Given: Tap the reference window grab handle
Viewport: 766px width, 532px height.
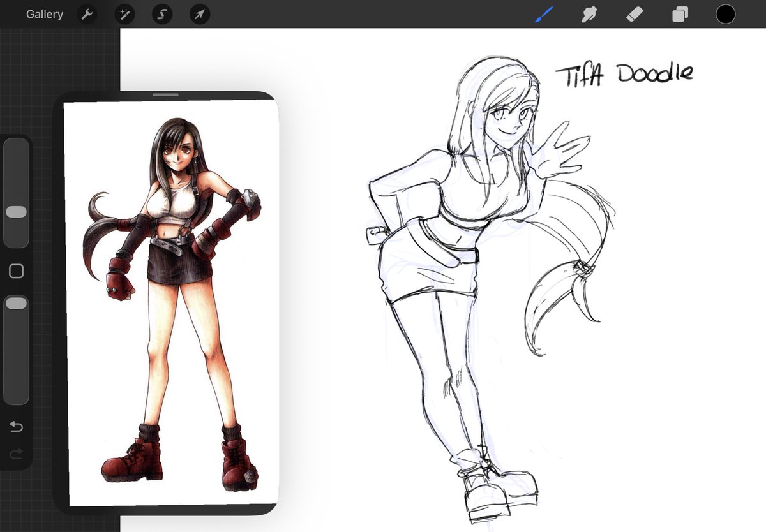Looking at the screenshot, I should [x=166, y=95].
